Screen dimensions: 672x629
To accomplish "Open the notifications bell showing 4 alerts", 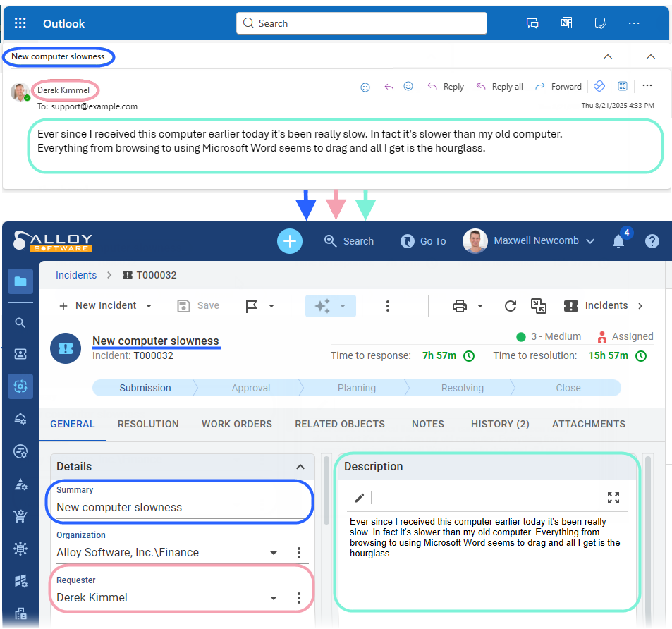I will (x=618, y=240).
